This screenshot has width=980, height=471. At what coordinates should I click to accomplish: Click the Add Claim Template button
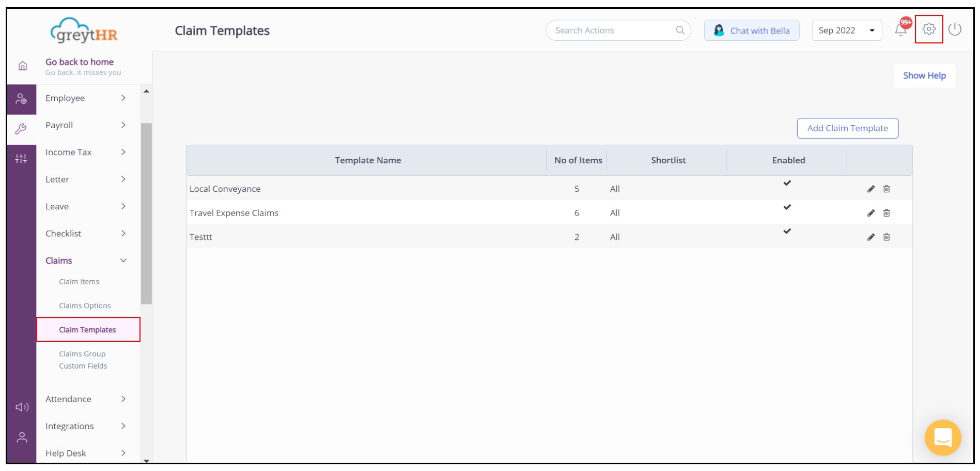click(x=848, y=128)
